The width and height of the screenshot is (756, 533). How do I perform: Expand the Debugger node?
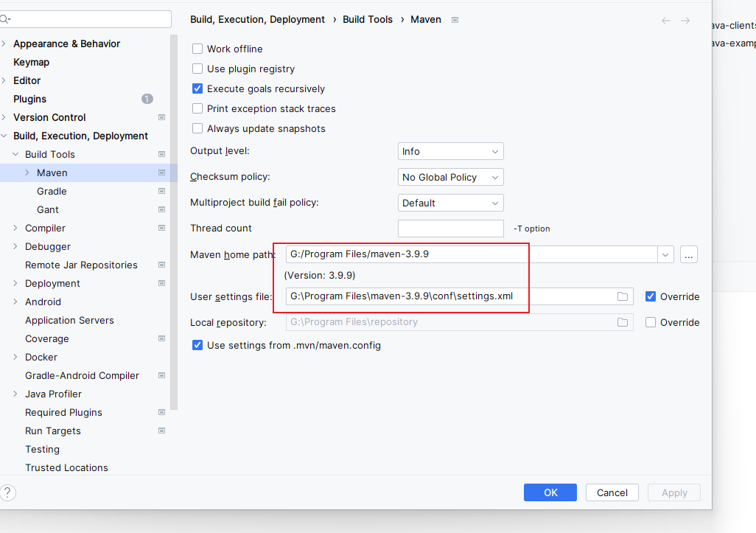(x=15, y=246)
